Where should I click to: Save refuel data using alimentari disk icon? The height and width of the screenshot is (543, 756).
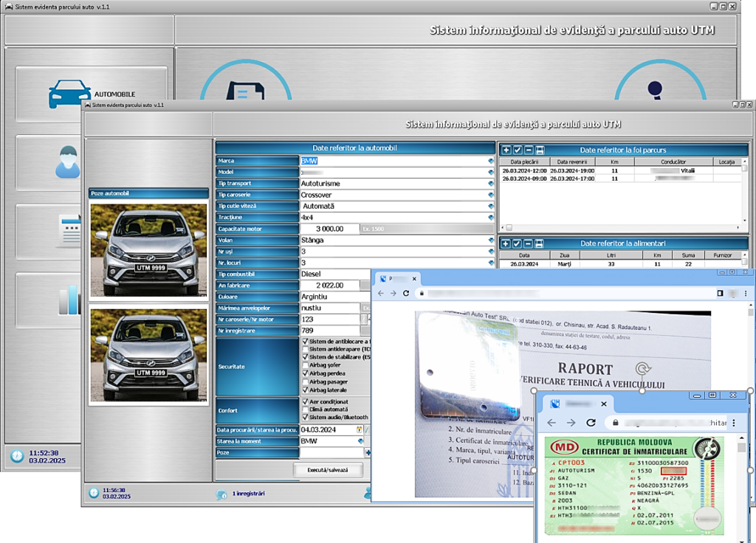click(x=540, y=243)
